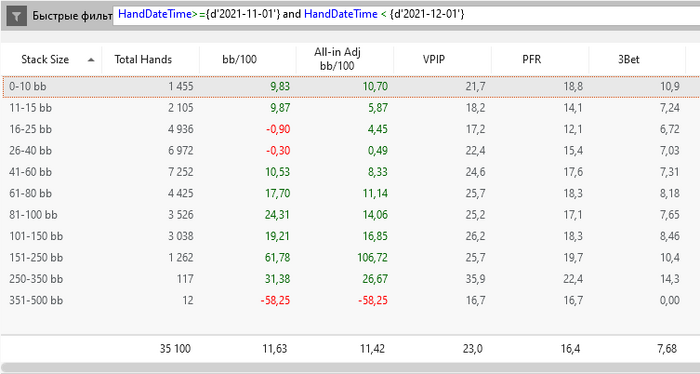
Task: Click the HandDateTime filter expression field
Action: tap(406, 15)
